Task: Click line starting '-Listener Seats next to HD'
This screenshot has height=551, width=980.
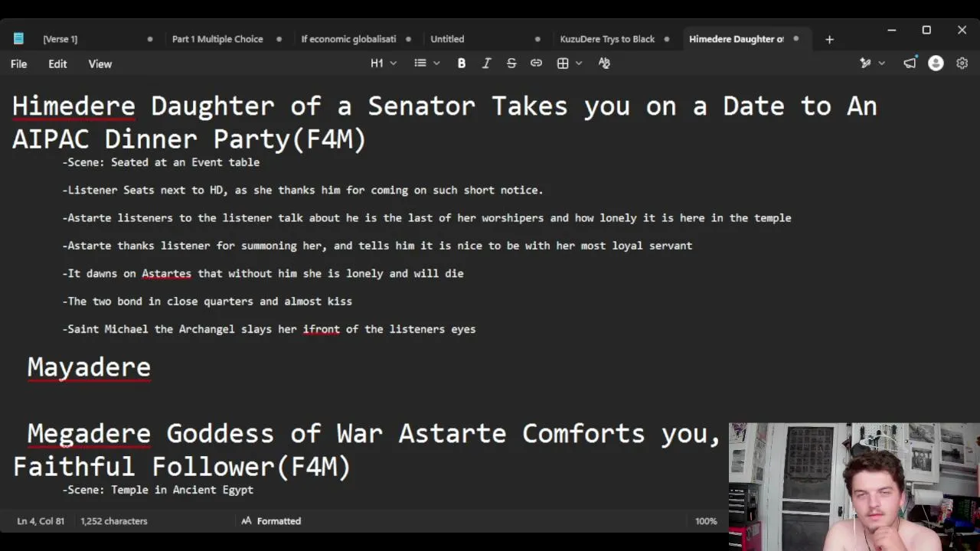Action: [x=302, y=190]
